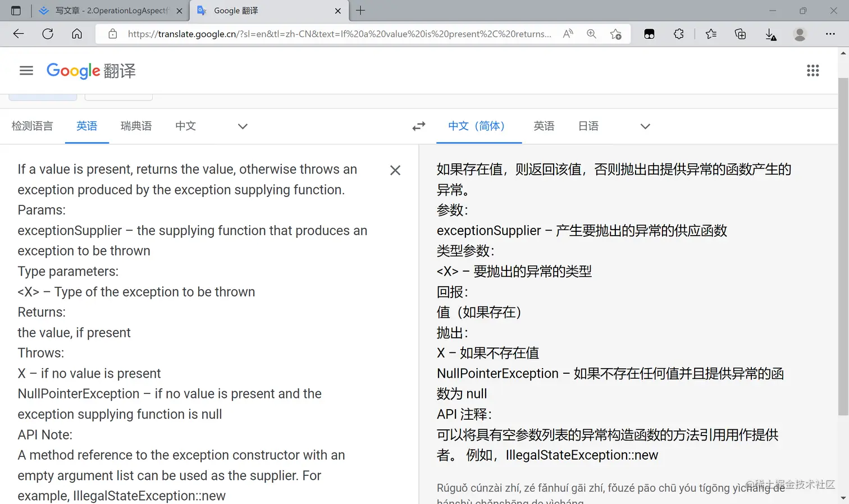Open the Read Aloud icon

(568, 34)
